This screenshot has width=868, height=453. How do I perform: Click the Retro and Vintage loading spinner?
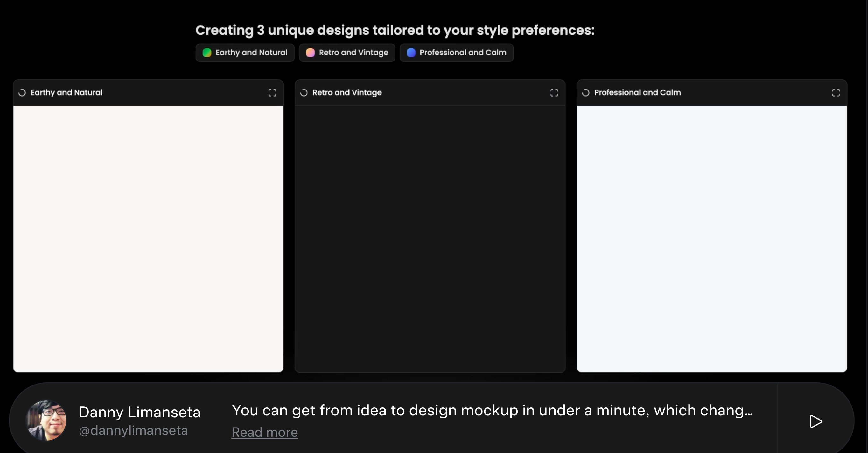304,93
